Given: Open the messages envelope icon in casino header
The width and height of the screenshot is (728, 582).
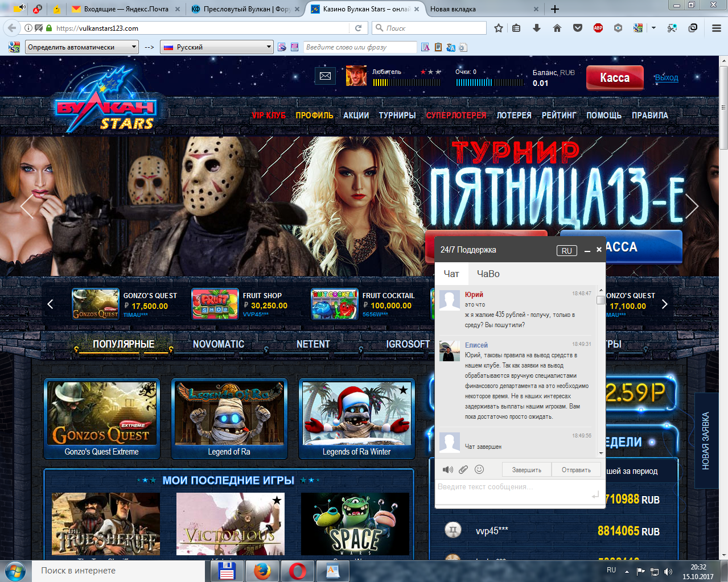Looking at the screenshot, I should coord(325,76).
